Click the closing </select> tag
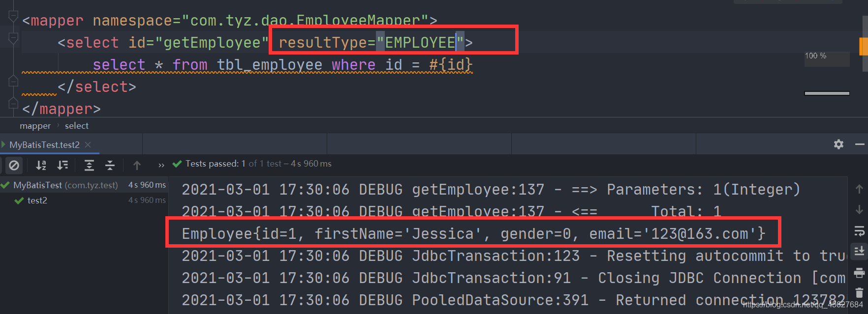Image resolution: width=868 pixels, height=314 pixels. pos(97,87)
